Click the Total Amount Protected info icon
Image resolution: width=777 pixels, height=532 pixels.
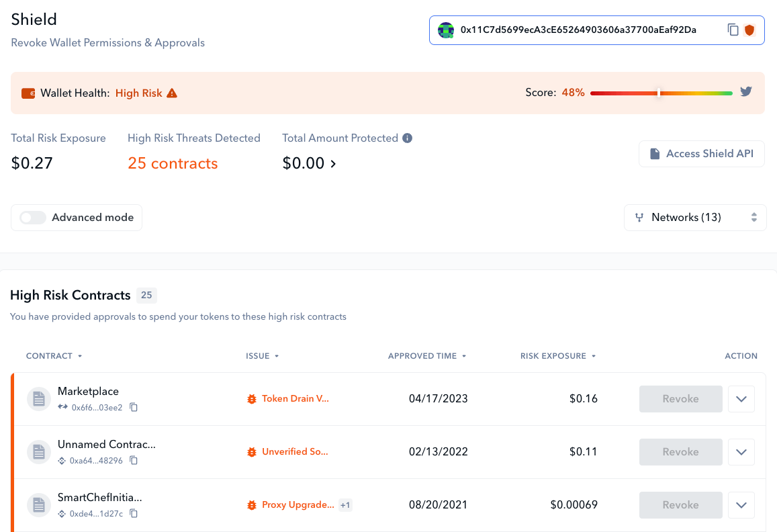click(x=407, y=138)
